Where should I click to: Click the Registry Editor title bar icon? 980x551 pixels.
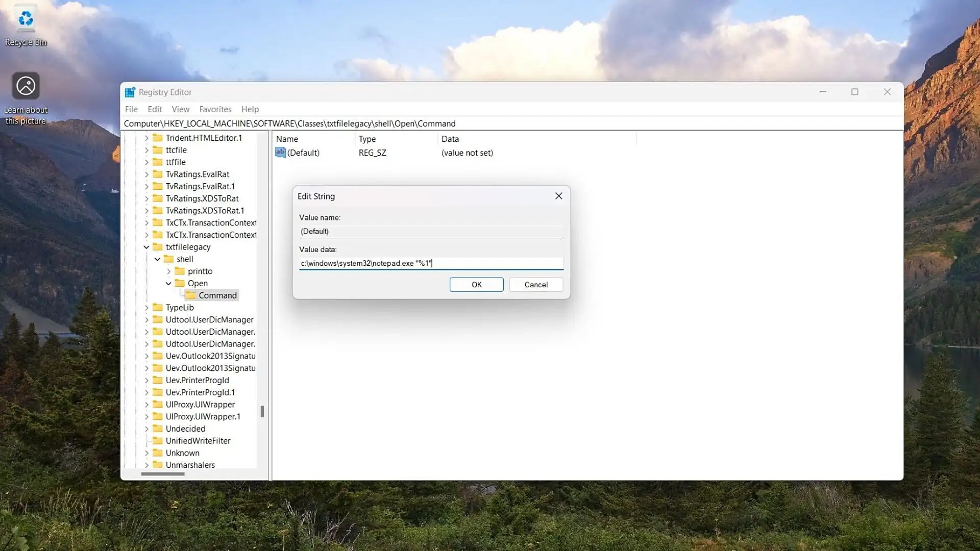tap(130, 92)
